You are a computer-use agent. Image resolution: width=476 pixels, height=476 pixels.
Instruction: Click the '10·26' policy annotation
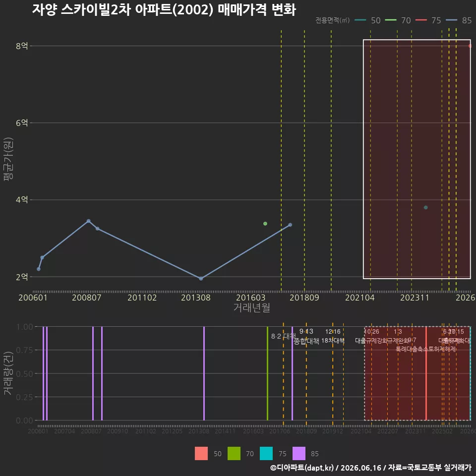tap(371, 332)
